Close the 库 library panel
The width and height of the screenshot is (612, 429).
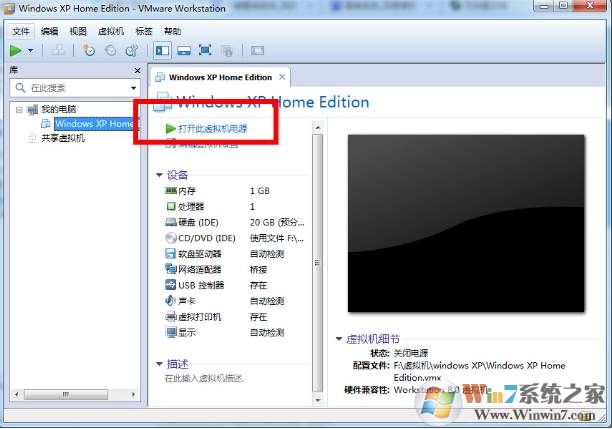click(137, 70)
